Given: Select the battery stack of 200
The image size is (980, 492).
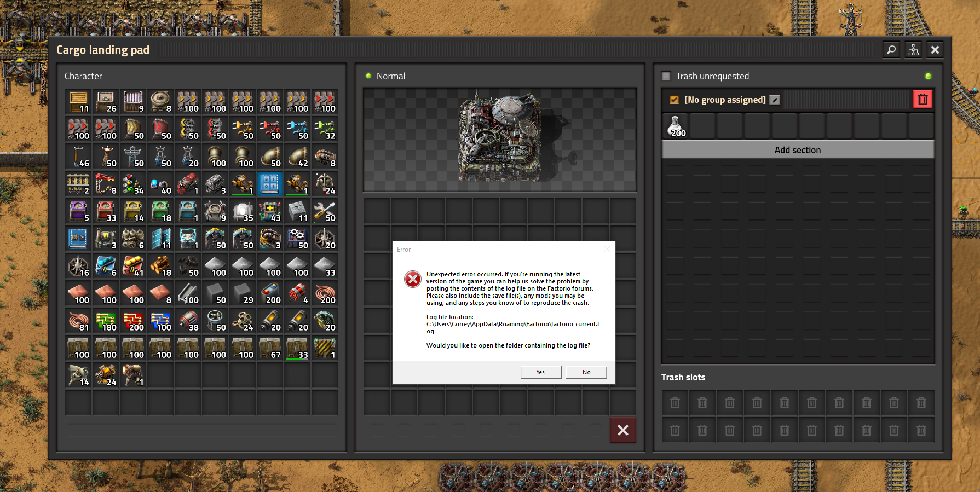Looking at the screenshot, I should (x=270, y=293).
